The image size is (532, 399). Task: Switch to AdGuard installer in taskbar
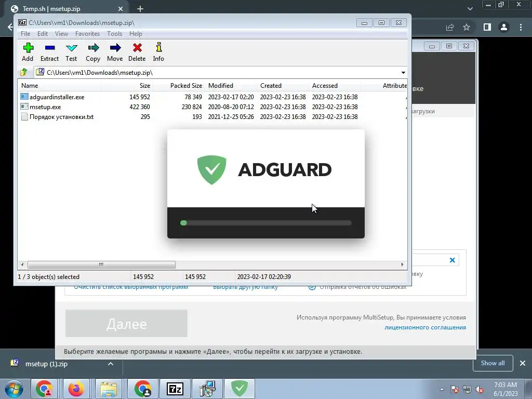point(239,389)
